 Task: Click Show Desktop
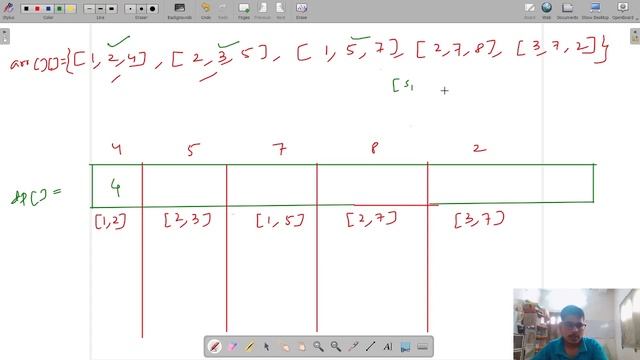tap(595, 10)
